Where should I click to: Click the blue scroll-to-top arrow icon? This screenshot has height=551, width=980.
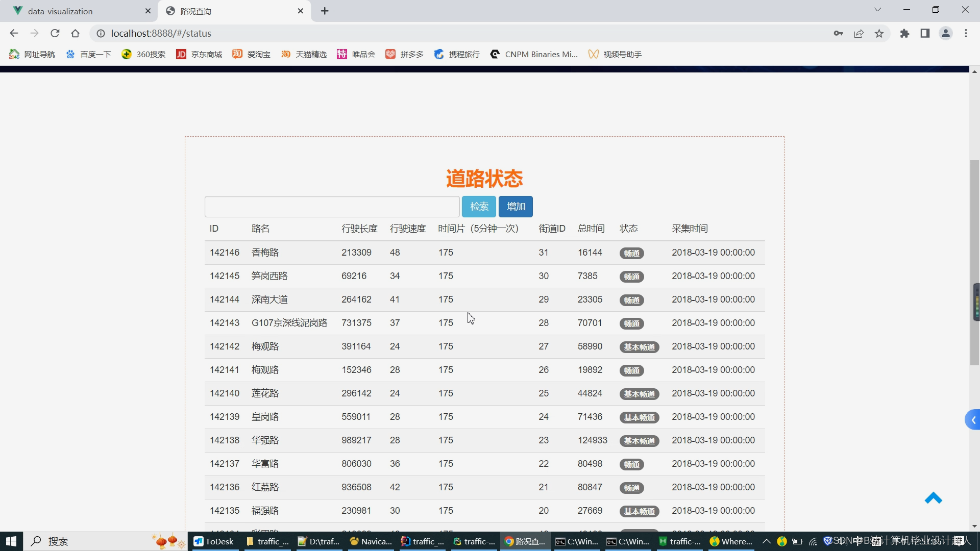pyautogui.click(x=933, y=498)
